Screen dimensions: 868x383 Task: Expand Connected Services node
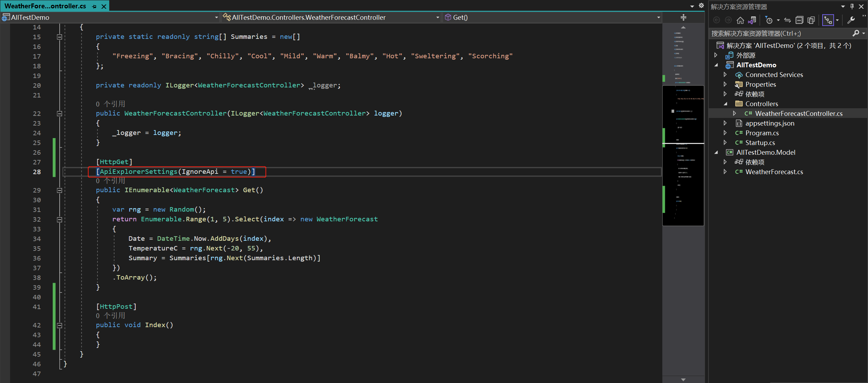coord(725,75)
